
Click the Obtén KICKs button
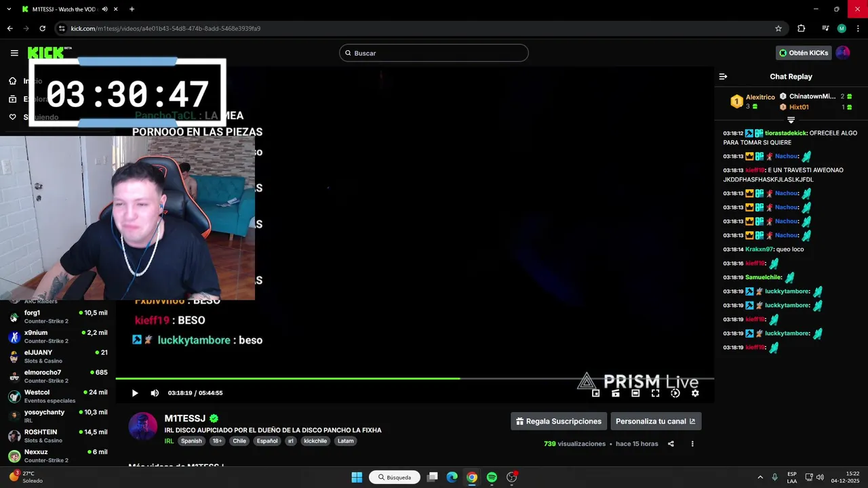click(x=804, y=53)
